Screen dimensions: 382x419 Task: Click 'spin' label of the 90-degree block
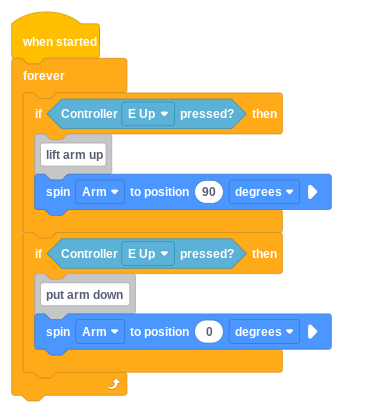tap(58, 192)
